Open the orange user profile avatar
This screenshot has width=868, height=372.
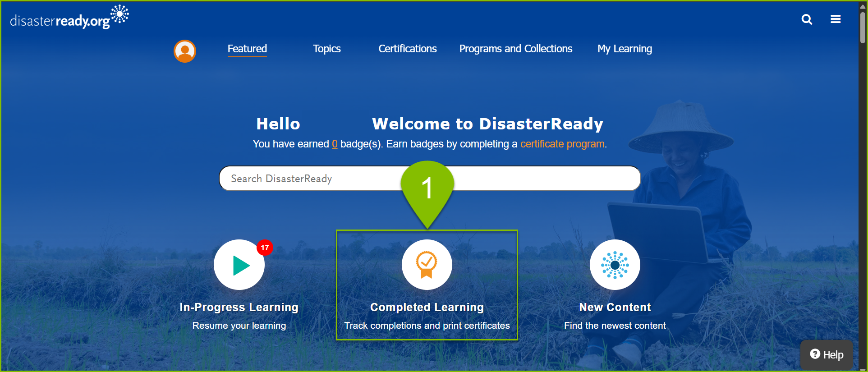[x=185, y=51]
